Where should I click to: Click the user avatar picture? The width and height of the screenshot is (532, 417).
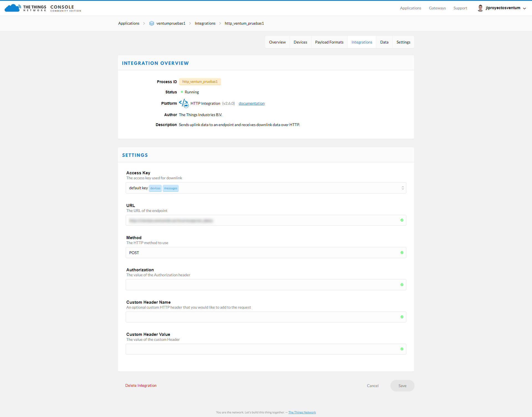click(x=480, y=8)
